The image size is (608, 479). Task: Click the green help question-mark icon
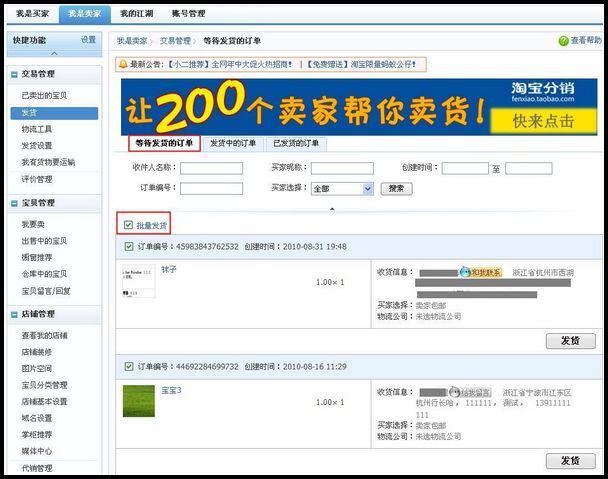point(563,41)
